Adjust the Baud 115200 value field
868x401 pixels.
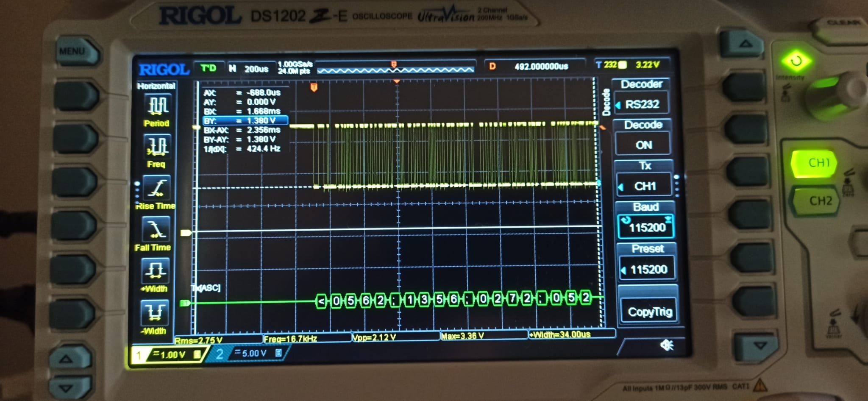coord(646,228)
